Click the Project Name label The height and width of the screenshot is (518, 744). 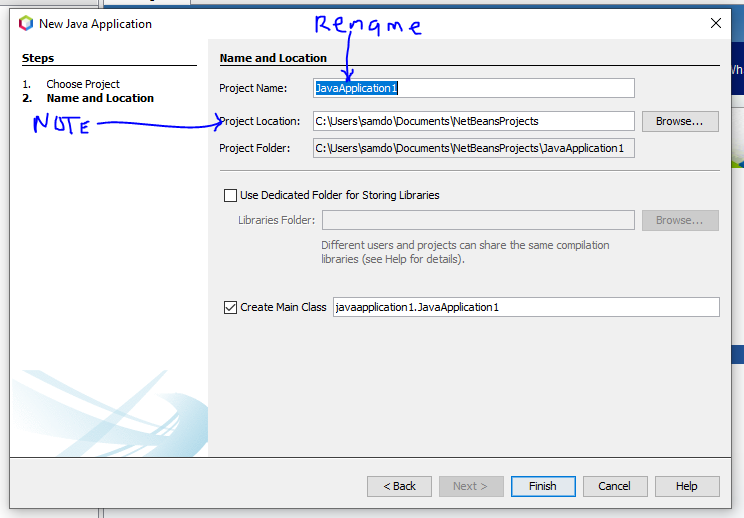point(253,89)
